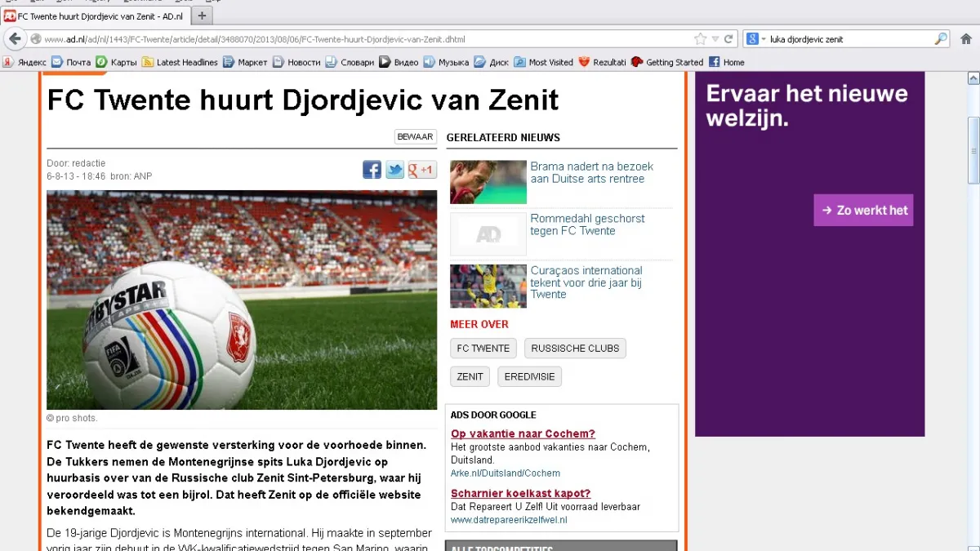
Task: Go to the browser home page icon
Action: pyautogui.click(x=966, y=38)
